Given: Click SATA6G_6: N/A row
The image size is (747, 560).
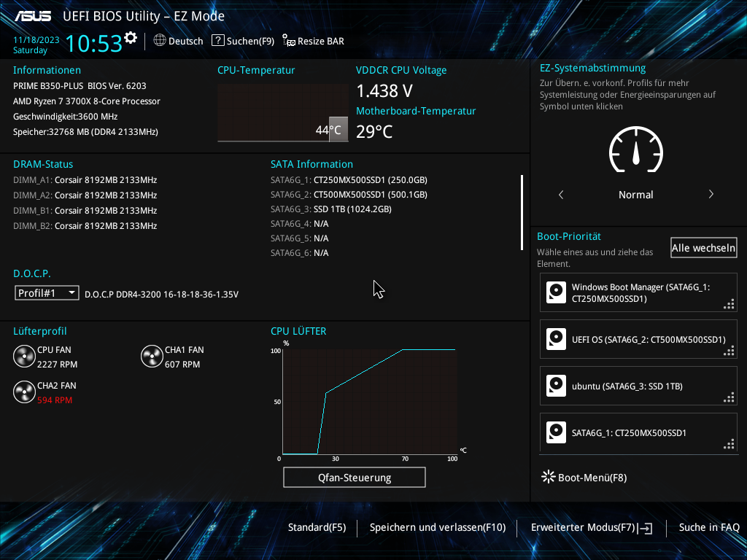Looking at the screenshot, I should (x=300, y=253).
